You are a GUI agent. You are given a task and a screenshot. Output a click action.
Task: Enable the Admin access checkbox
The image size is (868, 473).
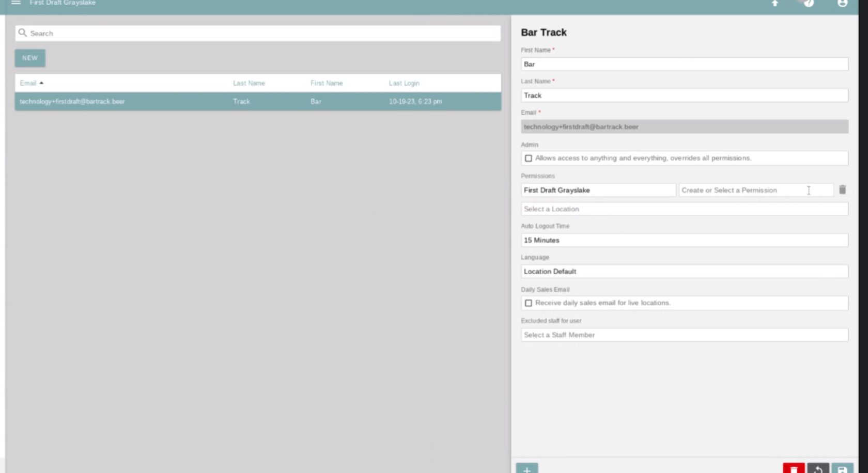528,158
